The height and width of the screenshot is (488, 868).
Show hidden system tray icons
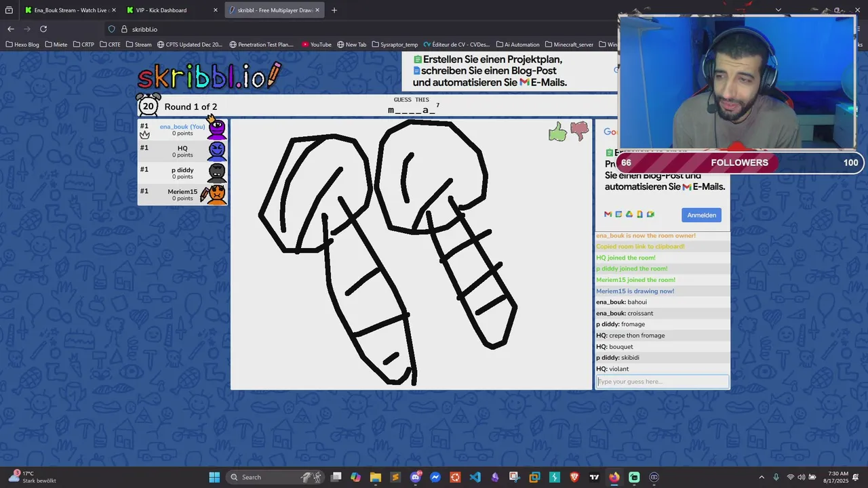[x=762, y=477]
